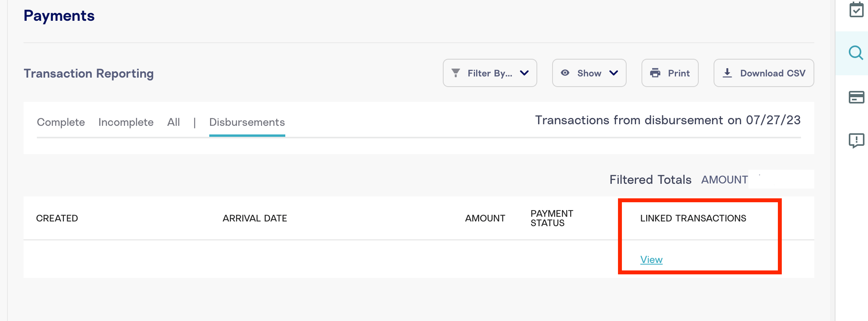Open the Show dropdown chevron
Image resolution: width=868 pixels, height=321 pixels.
(614, 73)
